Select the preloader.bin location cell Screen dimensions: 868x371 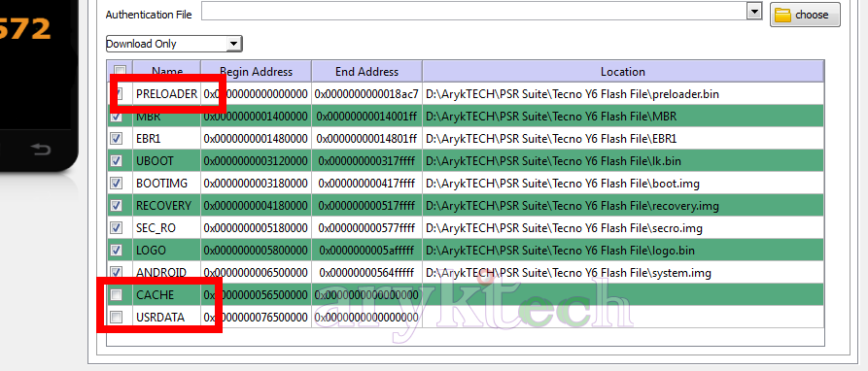(x=623, y=94)
